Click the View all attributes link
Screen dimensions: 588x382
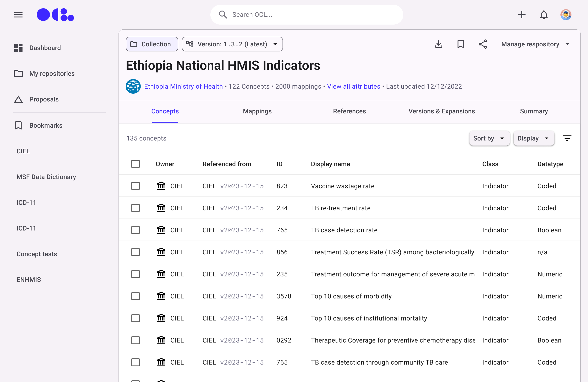pos(353,86)
